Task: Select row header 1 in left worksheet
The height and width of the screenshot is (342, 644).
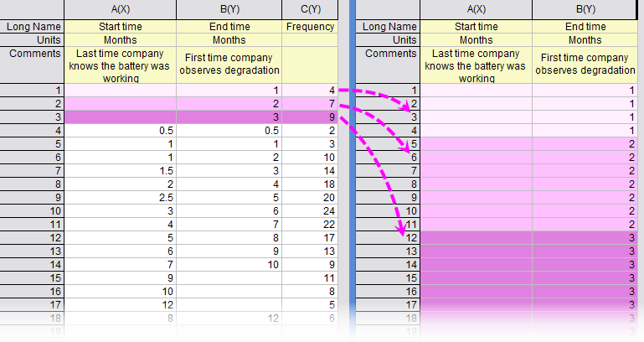Action: tap(32, 91)
